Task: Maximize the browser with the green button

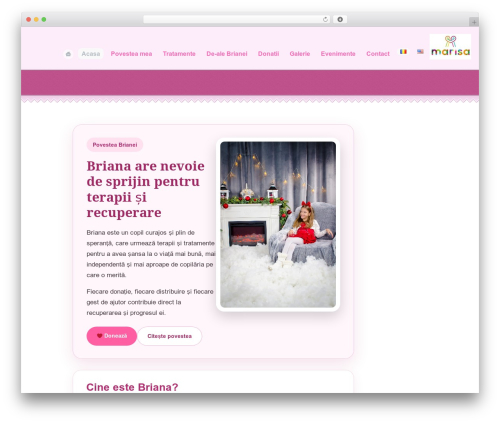Action: pyautogui.click(x=44, y=19)
